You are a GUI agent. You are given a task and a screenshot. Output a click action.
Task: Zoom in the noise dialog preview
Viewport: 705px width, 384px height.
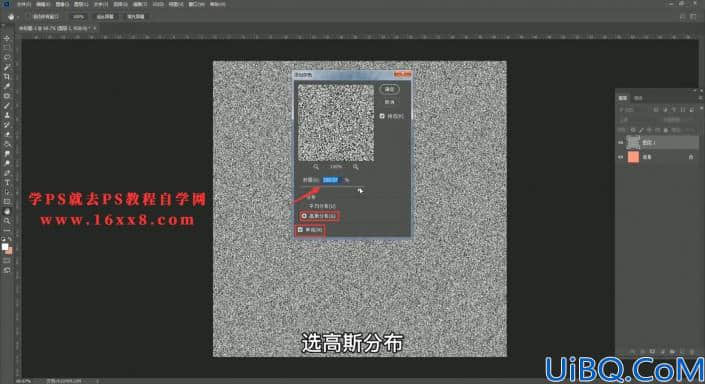point(356,167)
